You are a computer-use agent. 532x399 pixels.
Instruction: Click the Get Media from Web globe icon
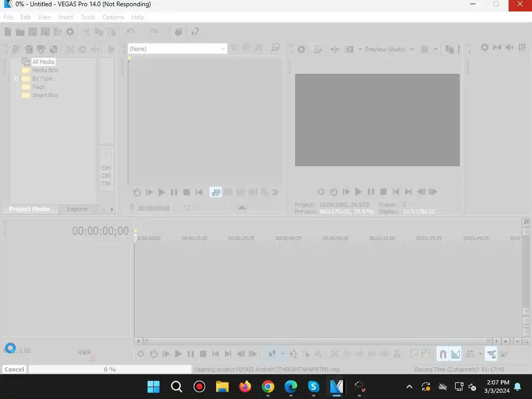(54, 49)
